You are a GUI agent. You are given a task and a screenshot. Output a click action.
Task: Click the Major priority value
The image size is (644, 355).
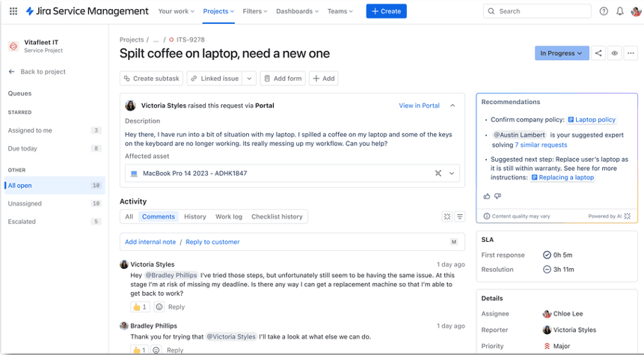557,346
